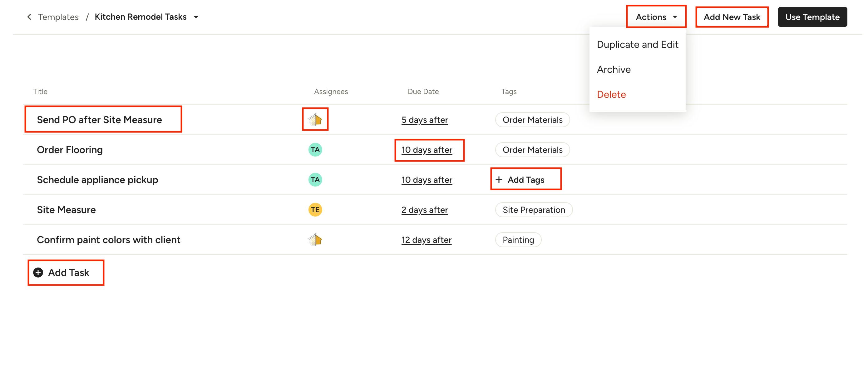Image resolution: width=868 pixels, height=385 pixels.
Task: Edit the 2 days after due date
Action: tap(425, 210)
